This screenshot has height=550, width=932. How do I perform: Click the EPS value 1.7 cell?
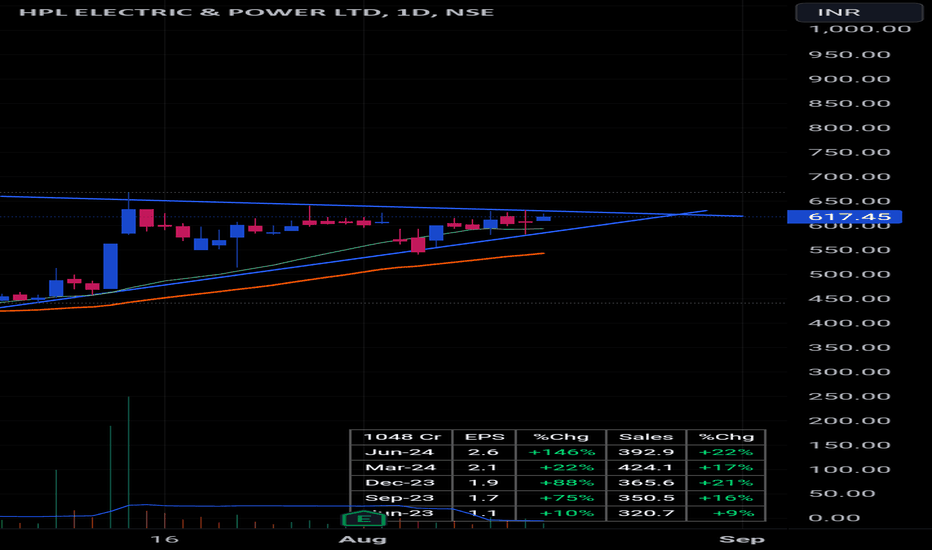click(x=483, y=498)
